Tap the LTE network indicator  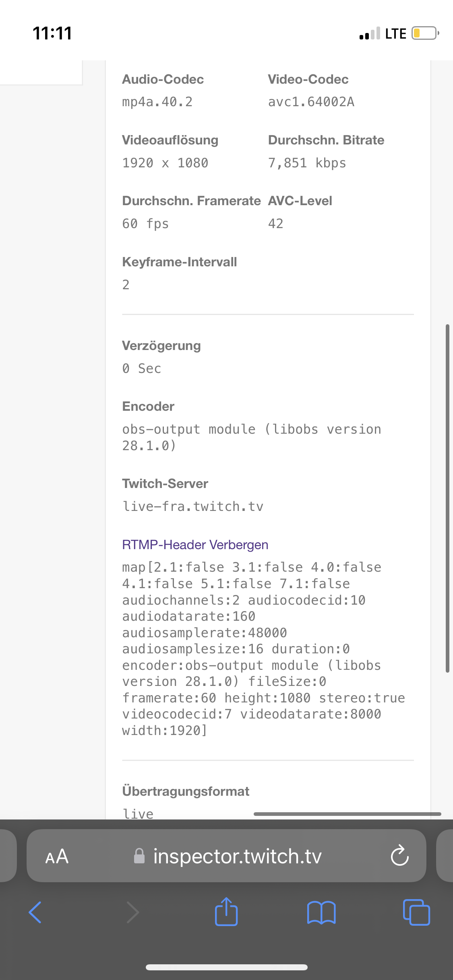pos(395,33)
